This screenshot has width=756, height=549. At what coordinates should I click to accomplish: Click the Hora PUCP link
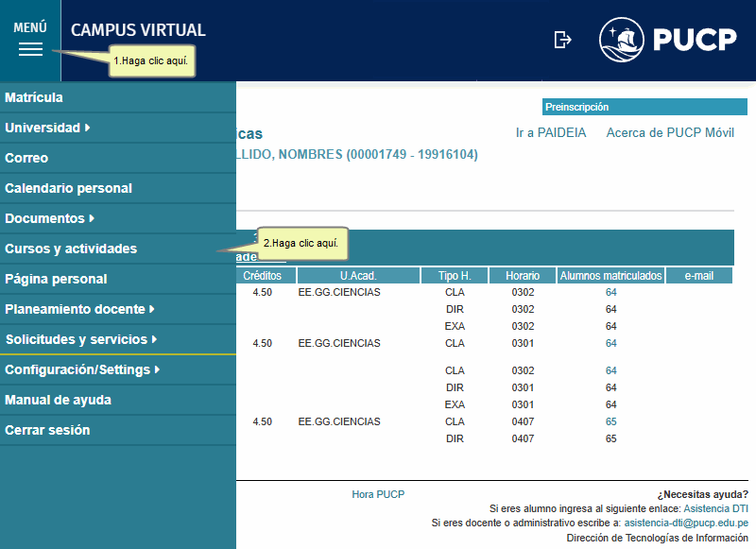378,494
